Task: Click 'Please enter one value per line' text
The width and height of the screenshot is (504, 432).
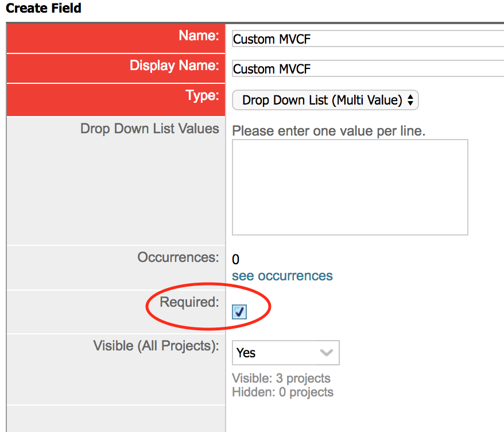Action: pyautogui.click(x=329, y=131)
